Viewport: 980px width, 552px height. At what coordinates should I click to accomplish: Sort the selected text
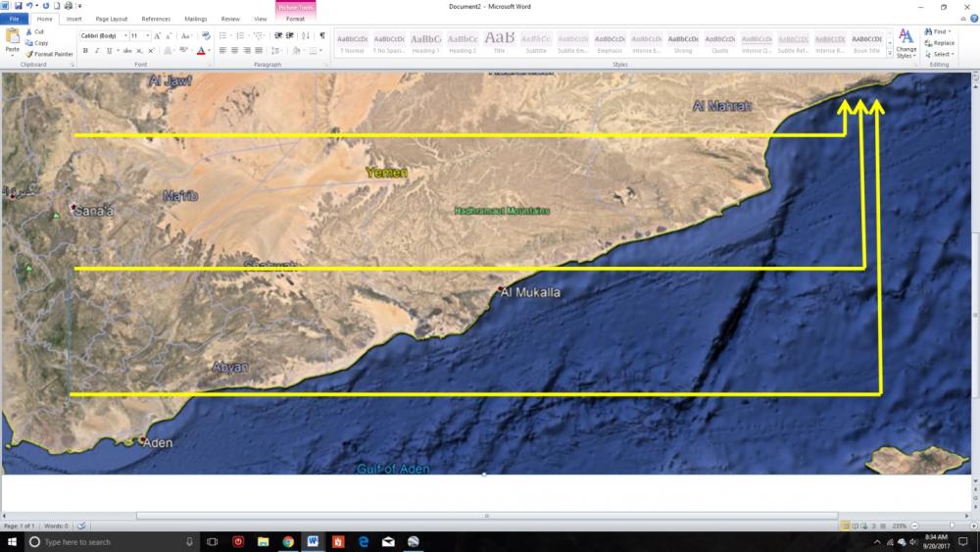click(306, 35)
